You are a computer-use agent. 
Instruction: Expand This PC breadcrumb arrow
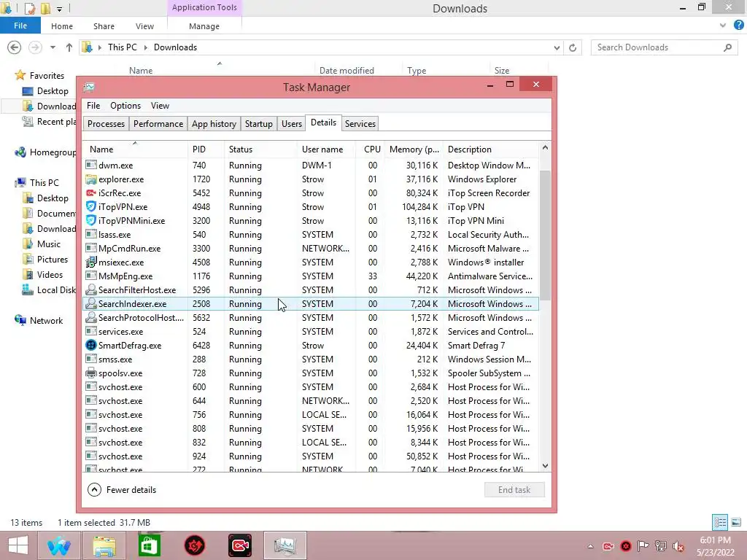(x=145, y=47)
